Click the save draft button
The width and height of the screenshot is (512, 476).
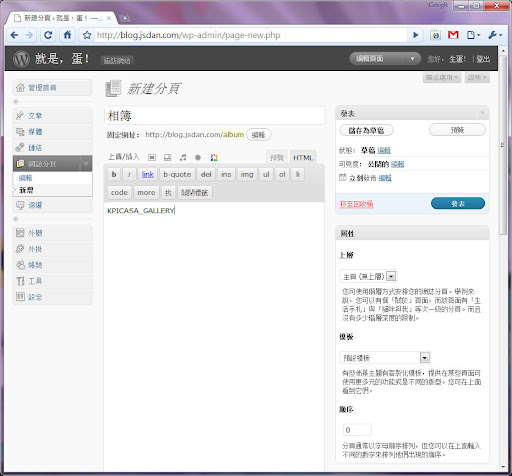click(x=366, y=130)
